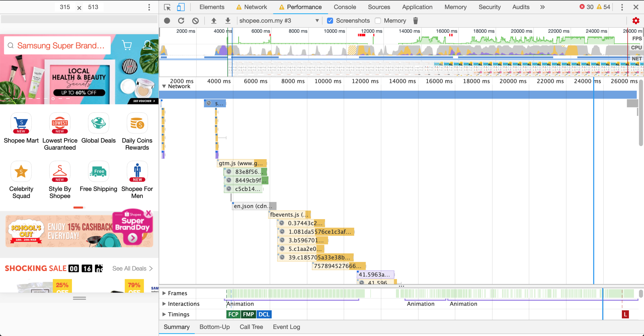Expand the Frames track
The width and height of the screenshot is (644, 336).
[164, 293]
